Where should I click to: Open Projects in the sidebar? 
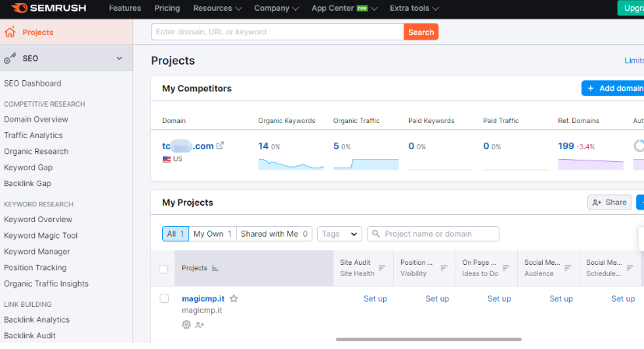[66, 32]
